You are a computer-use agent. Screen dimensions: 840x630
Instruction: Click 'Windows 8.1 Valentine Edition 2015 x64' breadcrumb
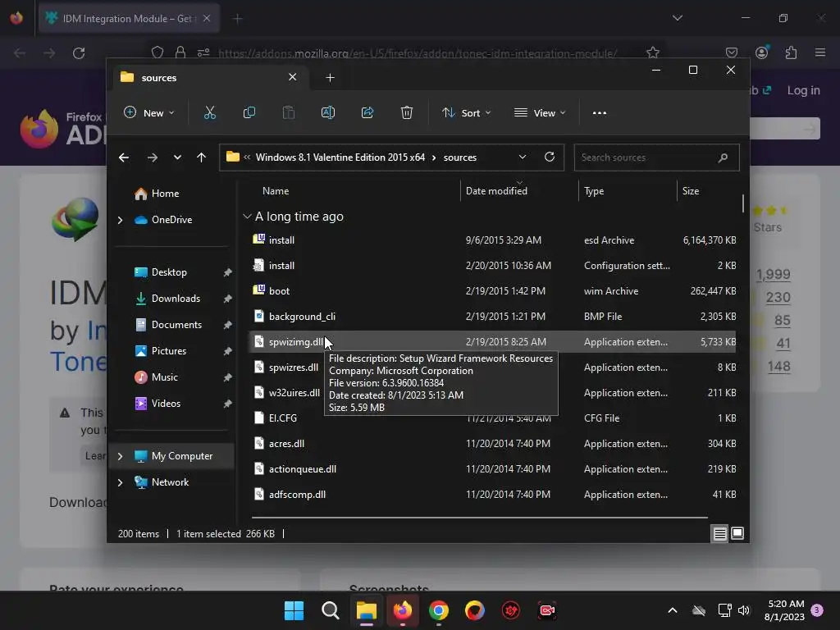pos(340,157)
